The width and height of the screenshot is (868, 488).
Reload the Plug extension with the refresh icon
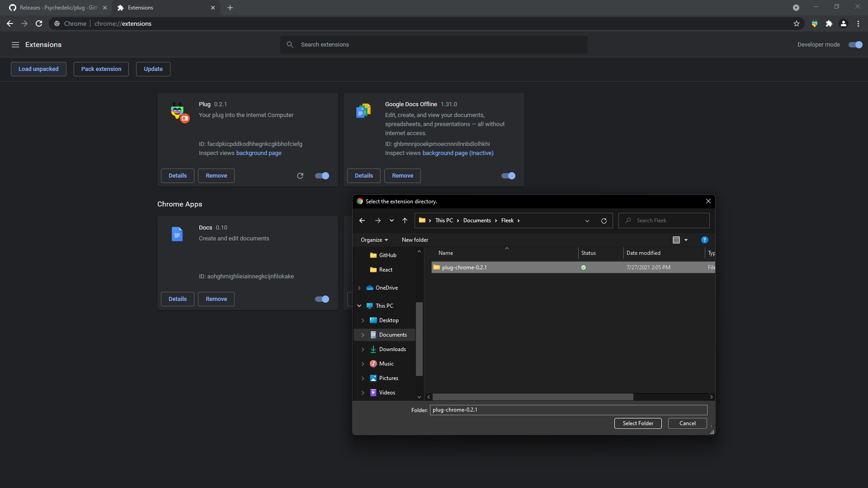(300, 176)
